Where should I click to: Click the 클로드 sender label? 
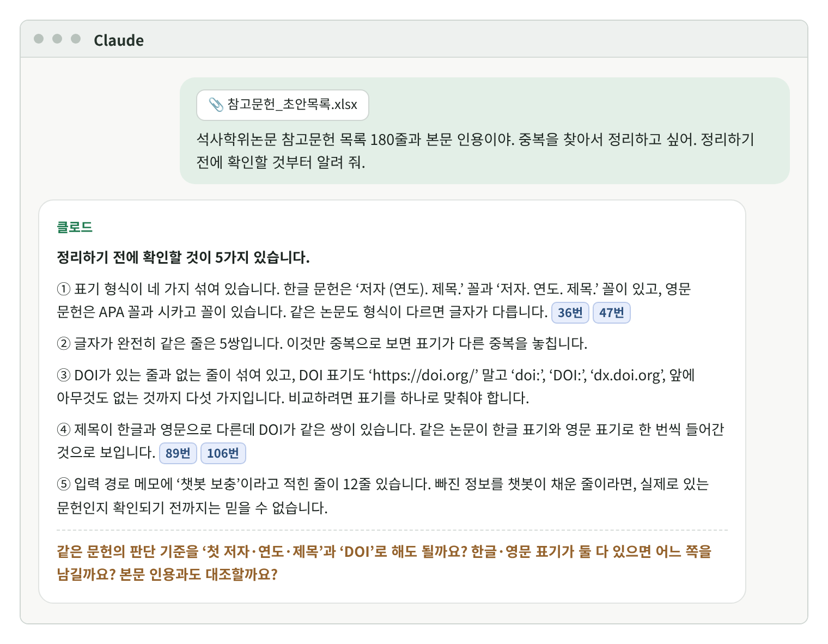click(75, 227)
